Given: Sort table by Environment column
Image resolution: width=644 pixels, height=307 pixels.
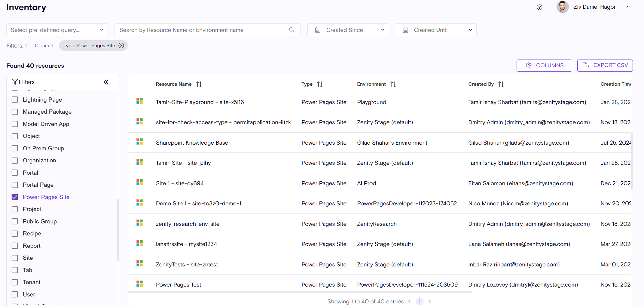Looking at the screenshot, I should [x=393, y=84].
